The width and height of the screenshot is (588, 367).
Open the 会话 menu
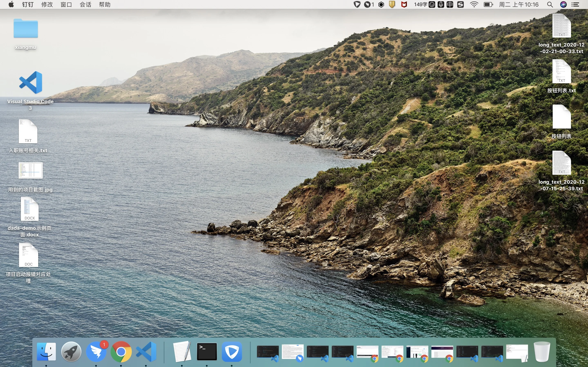[85, 5]
